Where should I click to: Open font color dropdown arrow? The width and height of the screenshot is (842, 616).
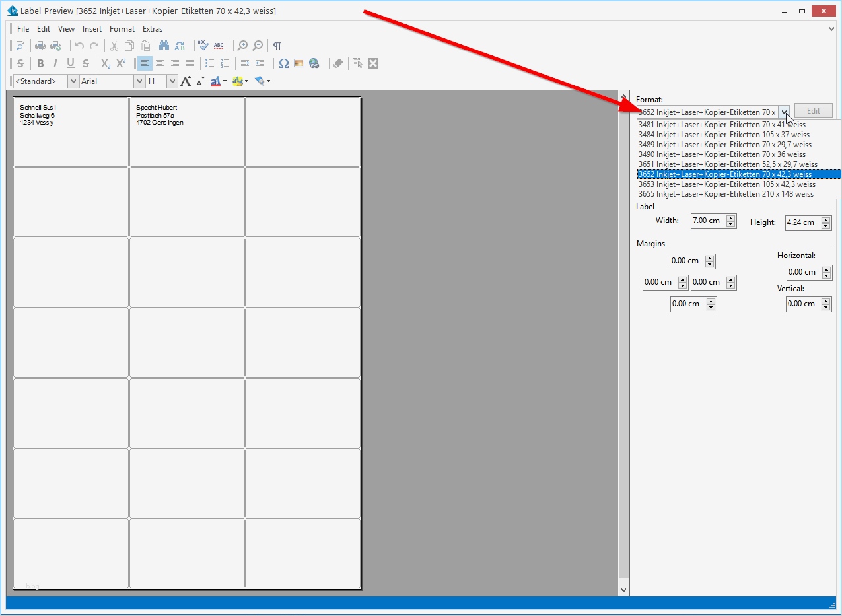[x=225, y=81]
